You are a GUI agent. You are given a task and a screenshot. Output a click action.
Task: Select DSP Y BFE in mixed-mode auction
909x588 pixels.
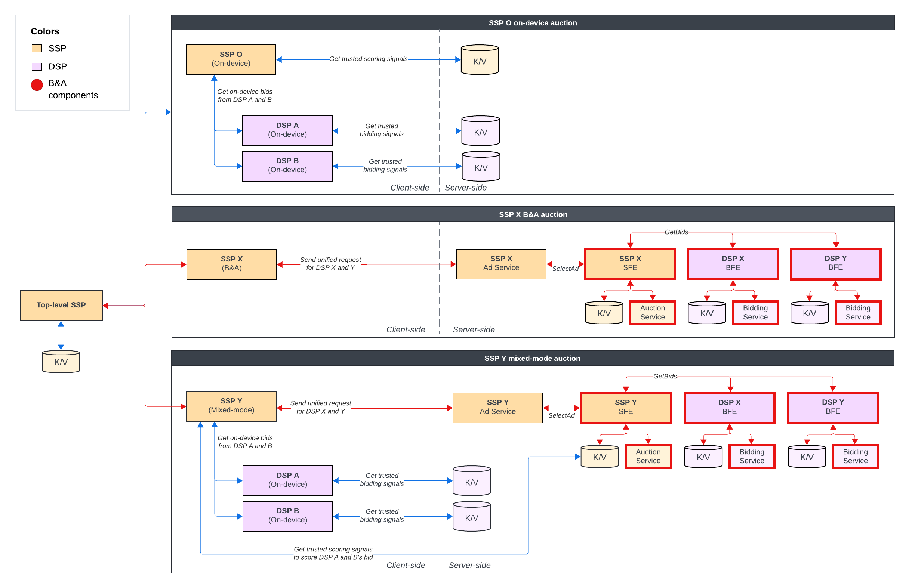coord(833,407)
